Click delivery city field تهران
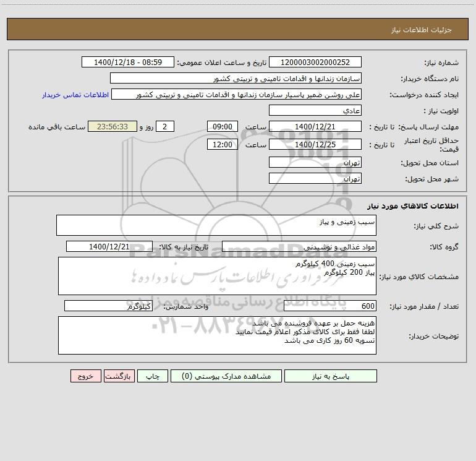Screen dimensions: 476x461 pyautogui.click(x=315, y=178)
